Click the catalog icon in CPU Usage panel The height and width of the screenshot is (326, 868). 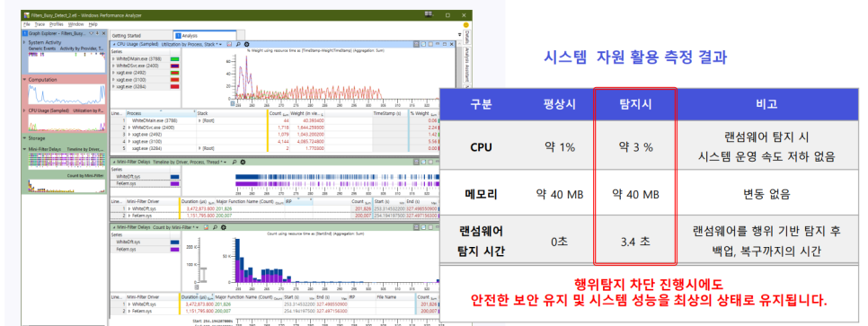(x=229, y=44)
